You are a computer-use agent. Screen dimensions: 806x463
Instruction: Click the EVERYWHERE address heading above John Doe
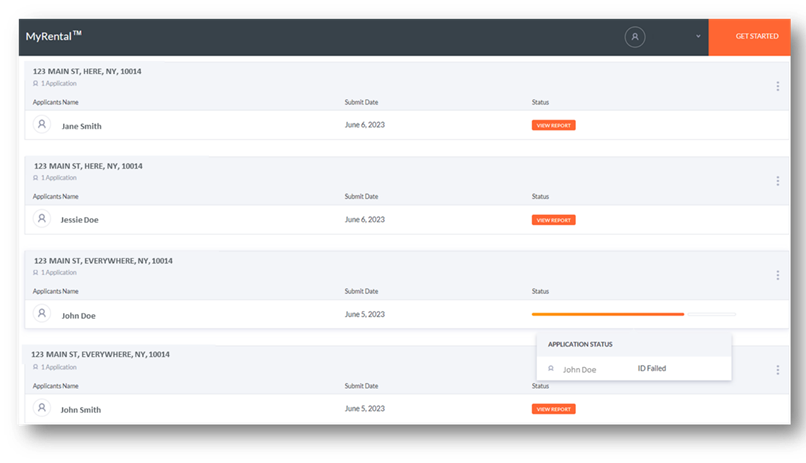[x=103, y=261]
